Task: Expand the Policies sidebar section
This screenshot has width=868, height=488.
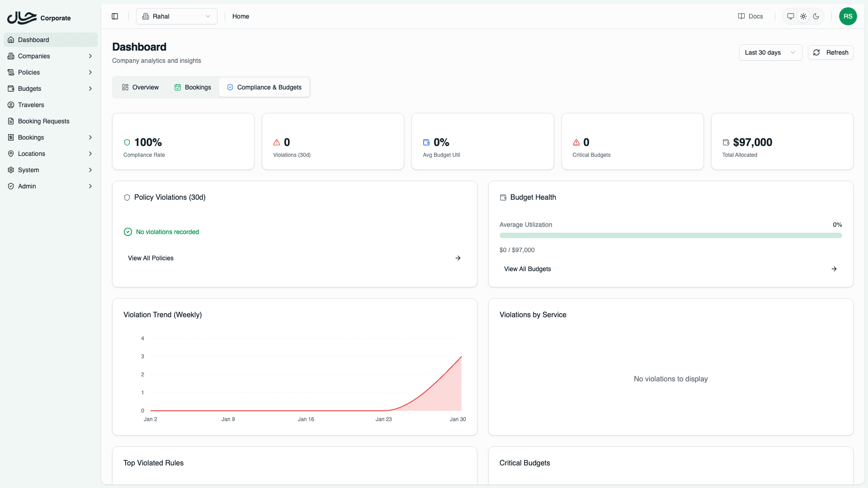Action: click(50, 72)
